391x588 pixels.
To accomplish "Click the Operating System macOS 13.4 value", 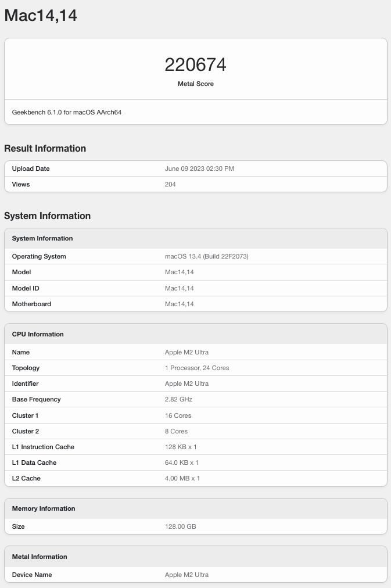I will coord(207,256).
